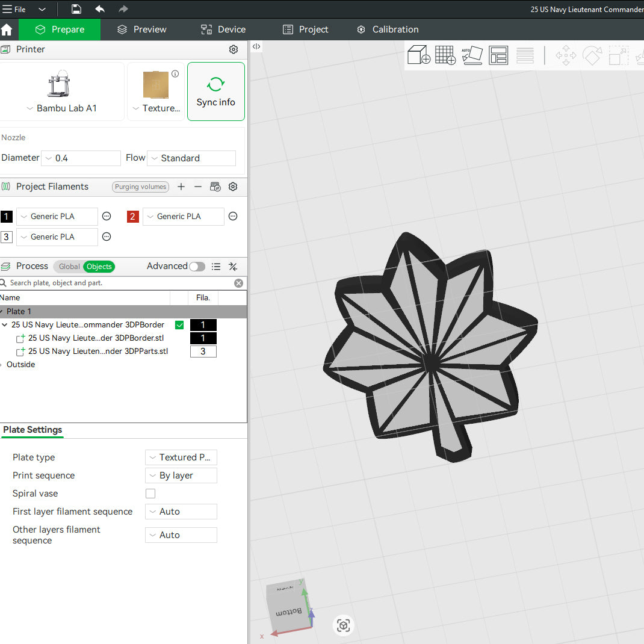The width and height of the screenshot is (644, 644).
Task: Click the plate info icon beside the Textured plate
Action: (x=175, y=73)
